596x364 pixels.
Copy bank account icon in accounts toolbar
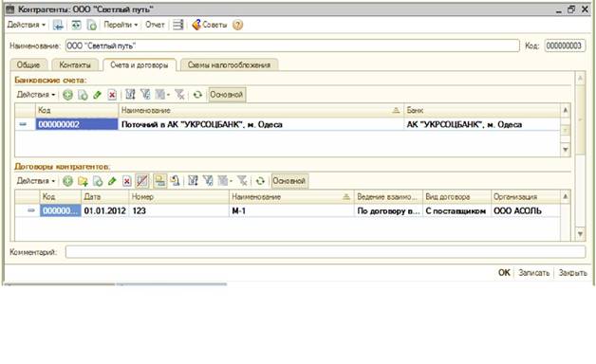point(83,95)
